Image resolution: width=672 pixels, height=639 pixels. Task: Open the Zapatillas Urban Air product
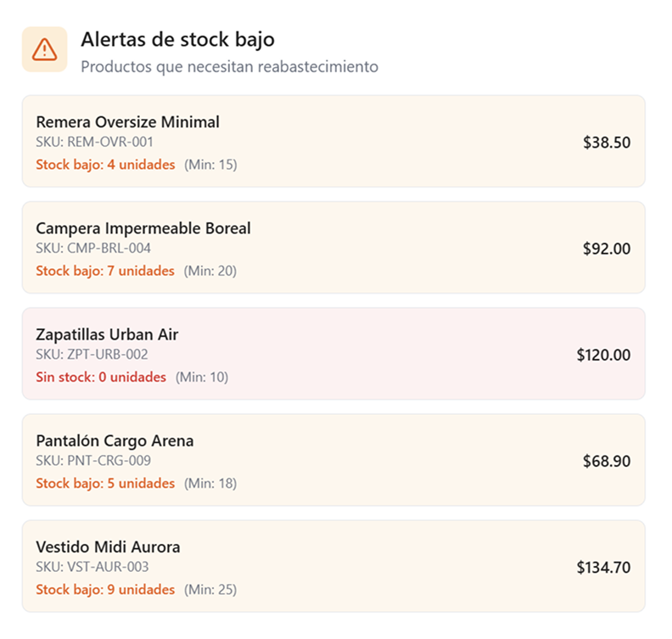pos(107,334)
